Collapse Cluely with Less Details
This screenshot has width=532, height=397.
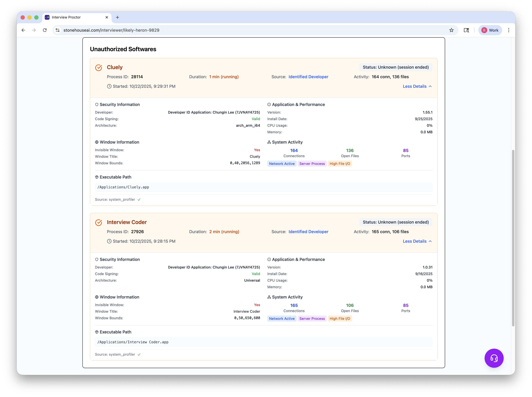tap(417, 86)
